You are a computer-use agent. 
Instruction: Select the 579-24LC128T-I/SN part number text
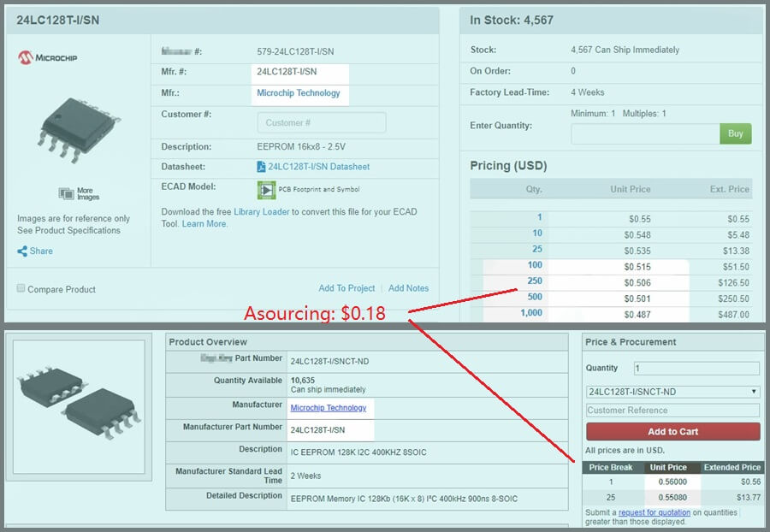click(295, 51)
